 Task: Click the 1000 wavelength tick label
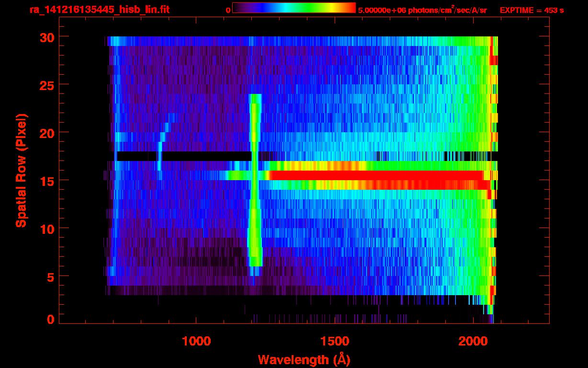pos(196,341)
